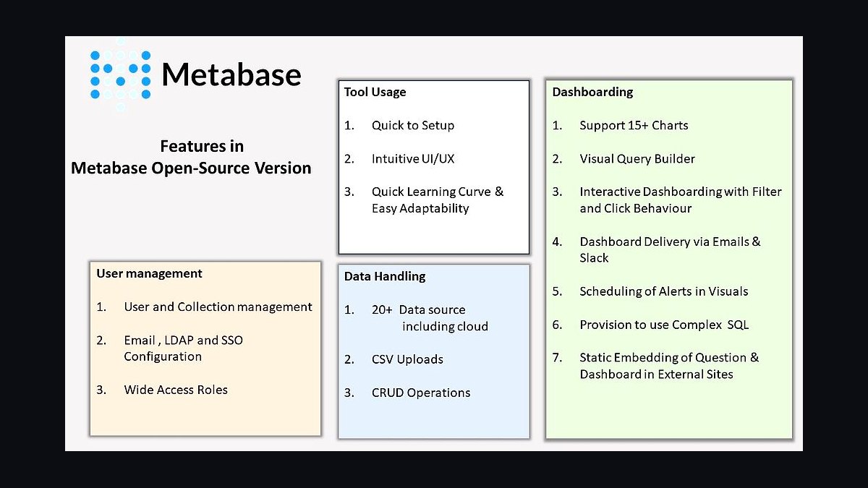Click the 'Data Handling' box title

(x=385, y=276)
